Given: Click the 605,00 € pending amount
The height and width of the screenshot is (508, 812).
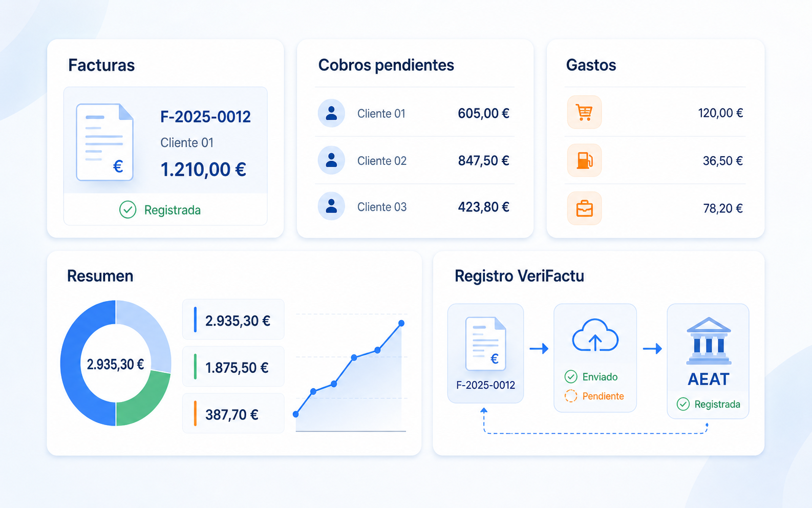Looking at the screenshot, I should click(x=483, y=113).
